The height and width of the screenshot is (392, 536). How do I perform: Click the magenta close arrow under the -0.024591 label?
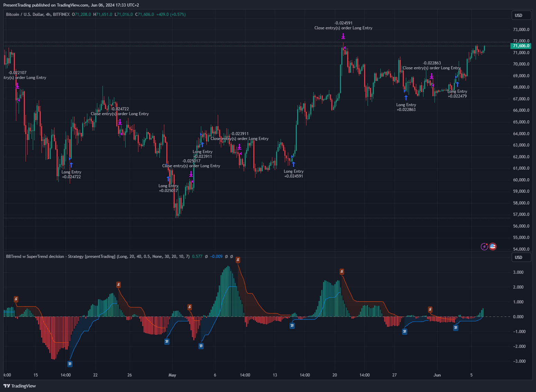tap(343, 36)
